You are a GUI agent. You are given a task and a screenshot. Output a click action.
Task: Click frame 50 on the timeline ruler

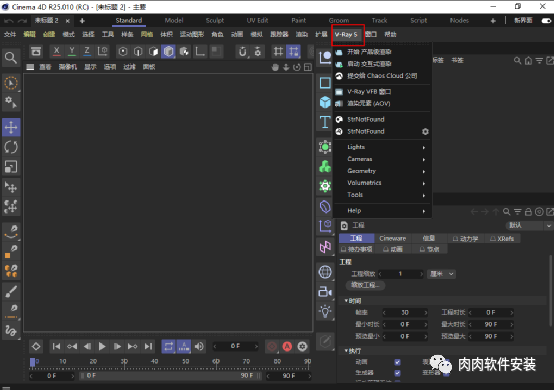185,361
